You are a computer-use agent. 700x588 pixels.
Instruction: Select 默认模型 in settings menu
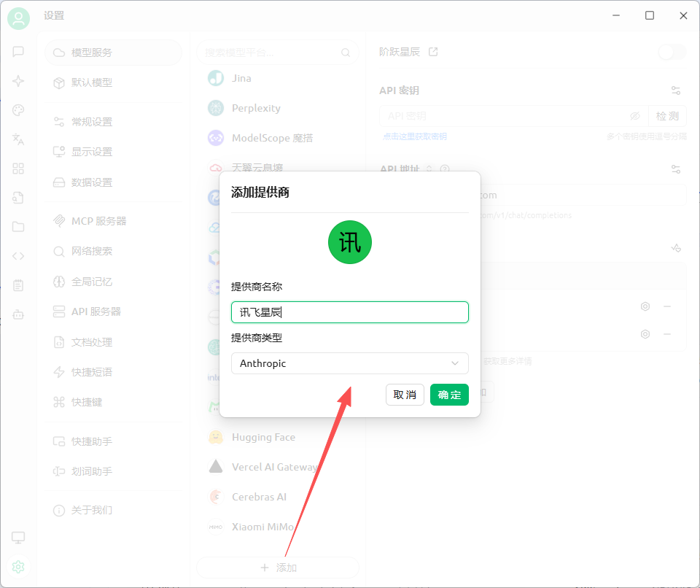(x=92, y=82)
